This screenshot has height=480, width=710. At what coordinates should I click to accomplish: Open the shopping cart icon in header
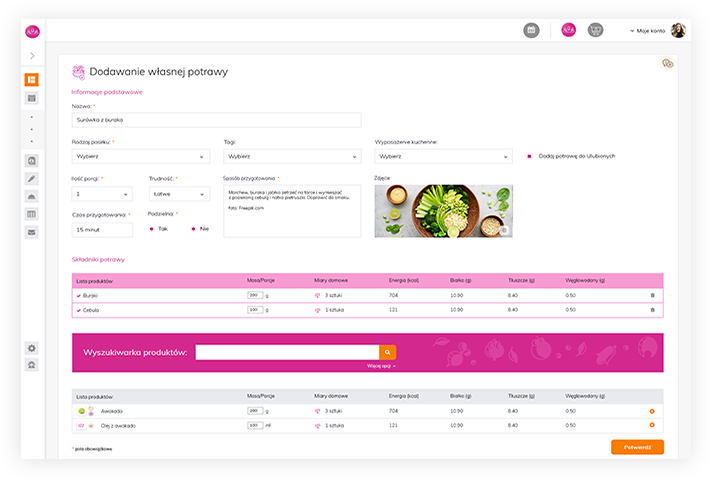(595, 30)
